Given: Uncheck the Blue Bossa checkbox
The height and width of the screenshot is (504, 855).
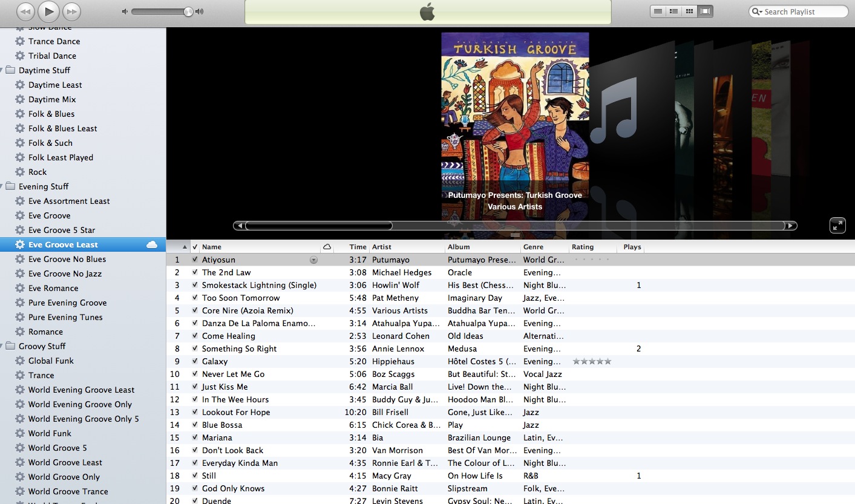Looking at the screenshot, I should tap(195, 425).
